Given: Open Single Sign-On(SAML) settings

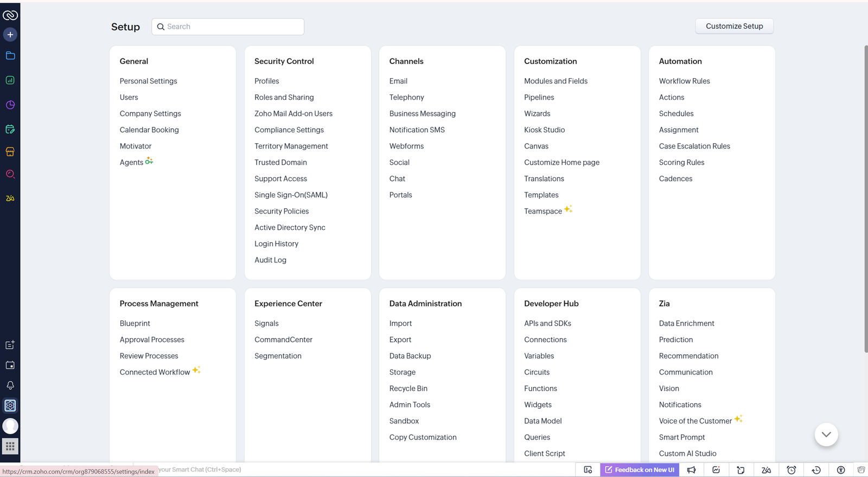Looking at the screenshot, I should coord(291,195).
